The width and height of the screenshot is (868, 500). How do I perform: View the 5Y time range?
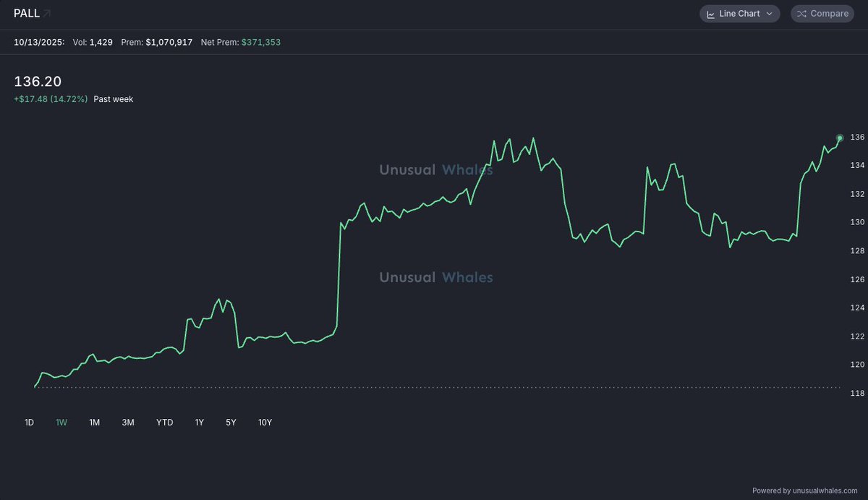231,423
